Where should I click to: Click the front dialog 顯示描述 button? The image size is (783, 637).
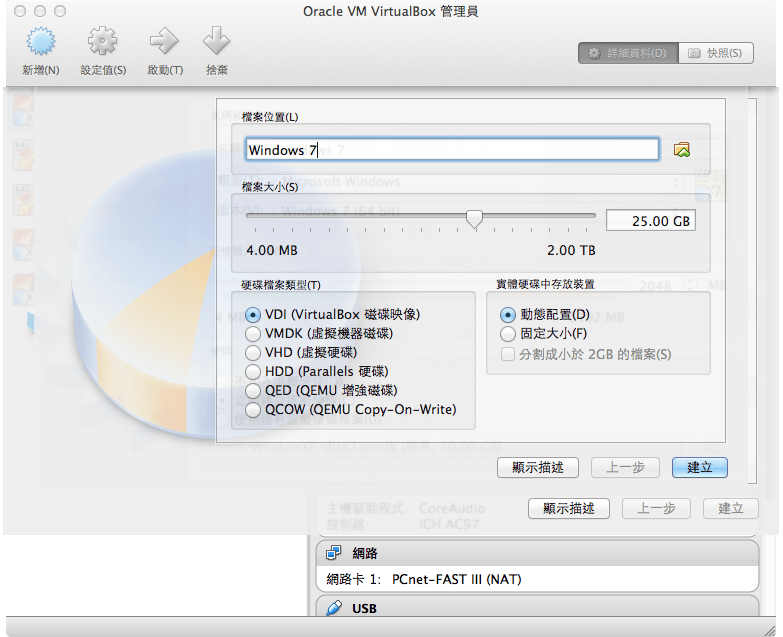(538, 467)
